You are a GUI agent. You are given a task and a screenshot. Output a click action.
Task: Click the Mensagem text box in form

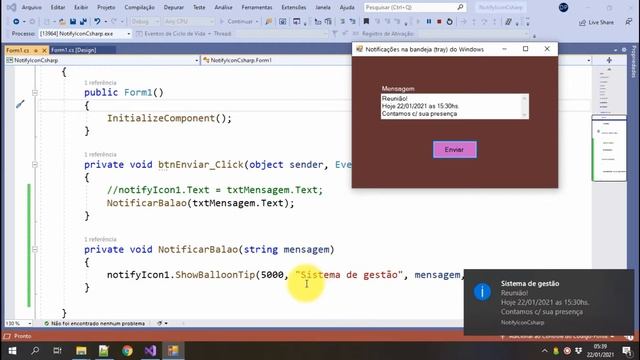tap(455, 106)
